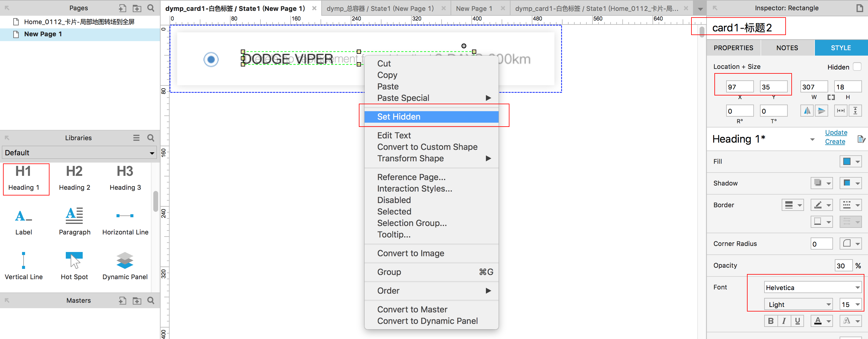Toggle the Underline formatting button
The height and width of the screenshot is (339, 868).
(x=797, y=321)
